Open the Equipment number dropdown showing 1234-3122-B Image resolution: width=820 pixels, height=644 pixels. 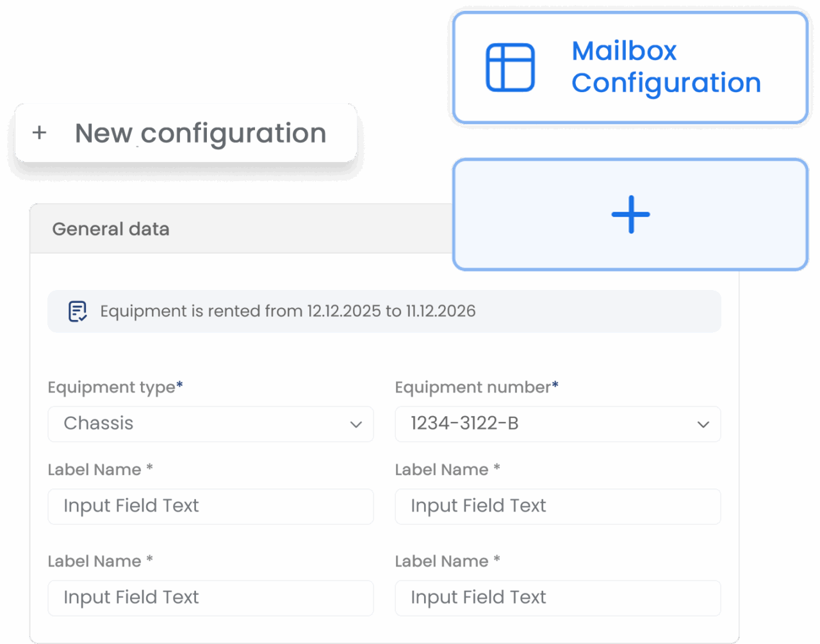point(557,424)
